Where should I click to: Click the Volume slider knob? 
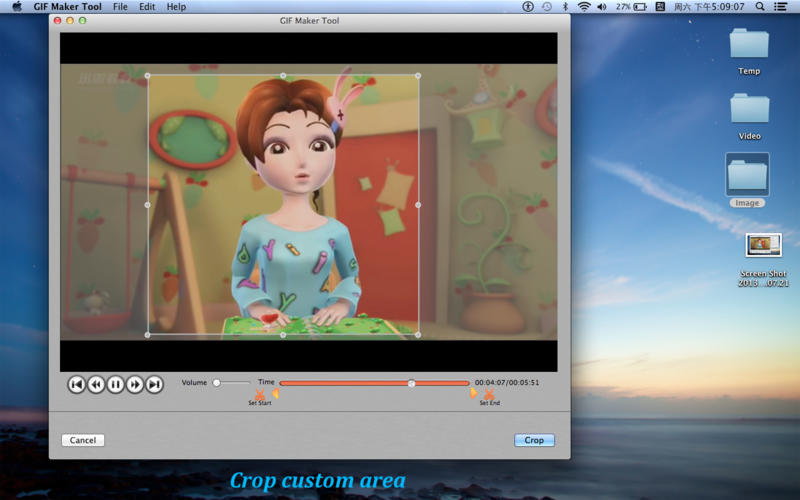(x=216, y=383)
